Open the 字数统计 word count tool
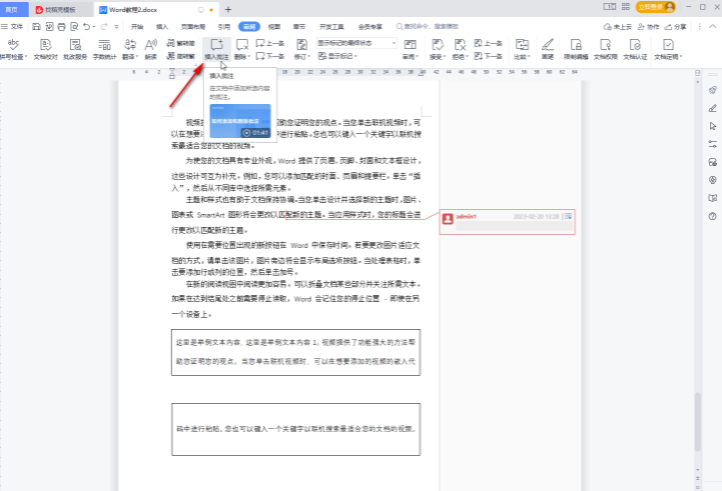Viewport: 722px width, 491px height. (x=104, y=45)
